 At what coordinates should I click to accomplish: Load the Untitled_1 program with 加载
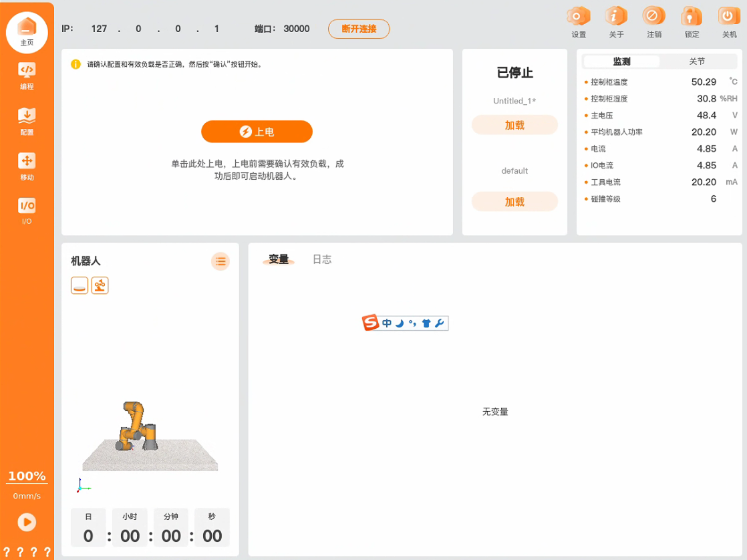tap(514, 125)
